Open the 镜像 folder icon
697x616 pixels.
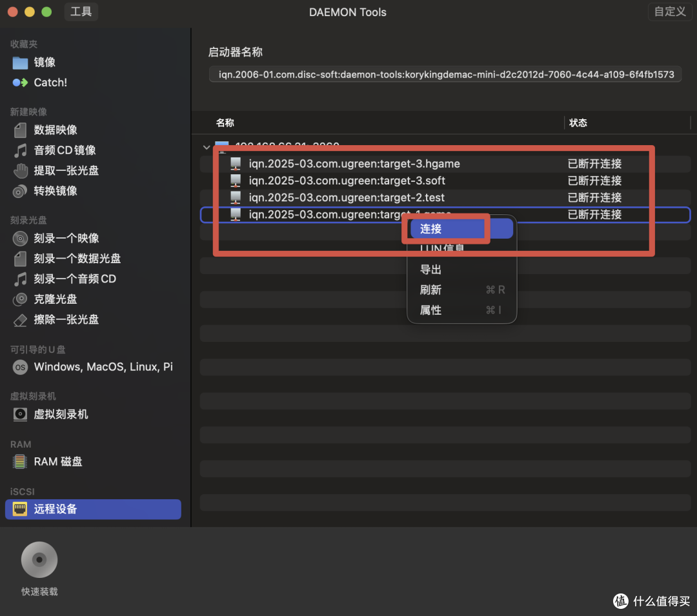point(20,63)
